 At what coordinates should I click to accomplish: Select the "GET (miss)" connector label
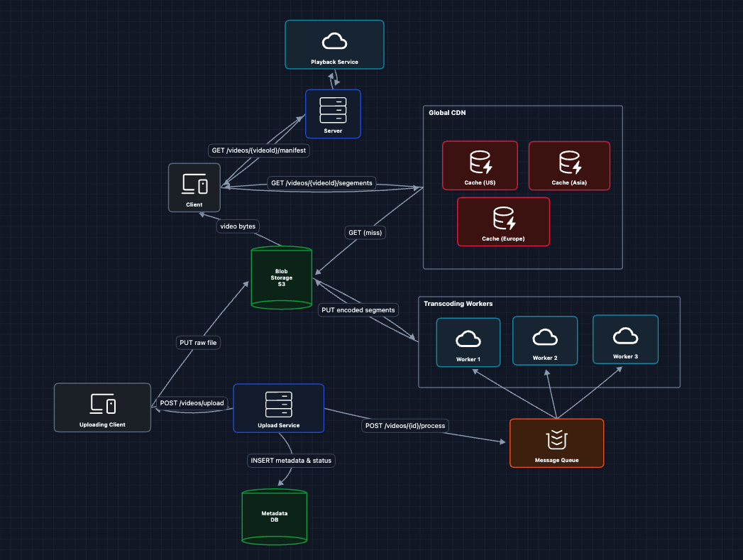365,233
